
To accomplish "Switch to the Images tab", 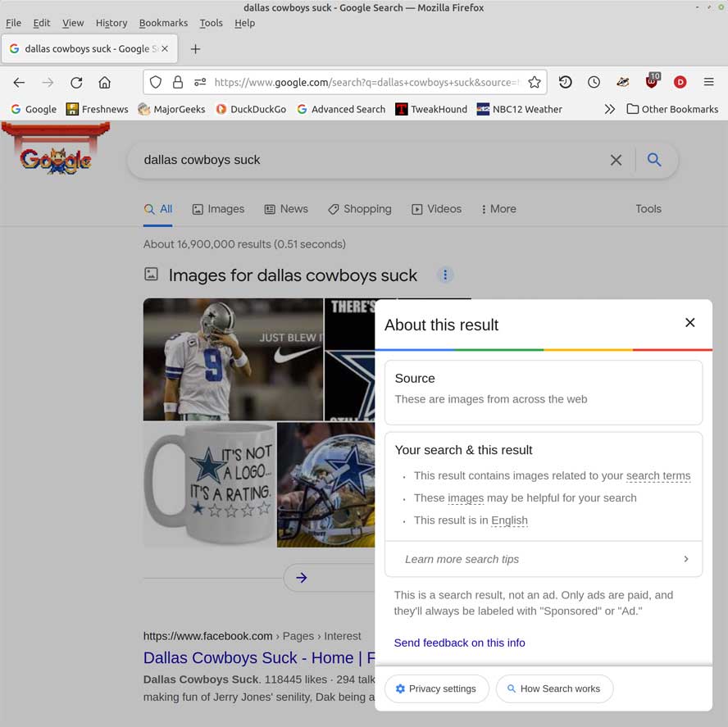I will click(218, 209).
